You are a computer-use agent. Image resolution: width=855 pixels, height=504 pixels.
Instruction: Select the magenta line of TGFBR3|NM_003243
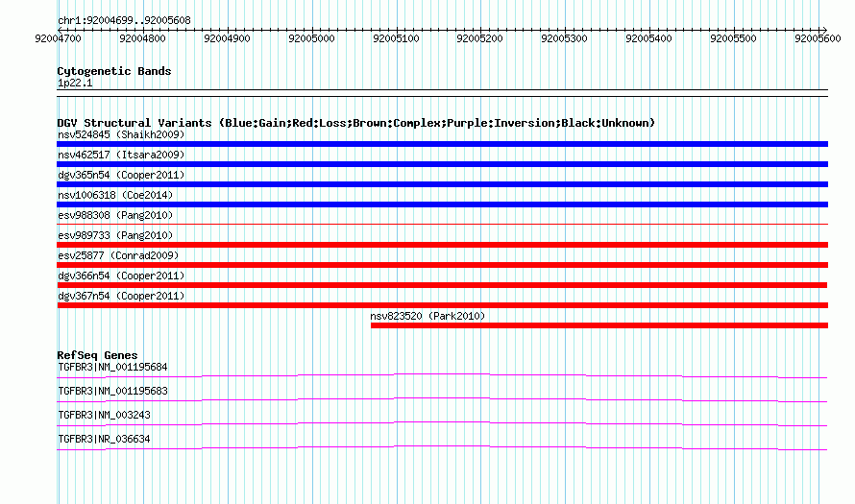(x=442, y=423)
